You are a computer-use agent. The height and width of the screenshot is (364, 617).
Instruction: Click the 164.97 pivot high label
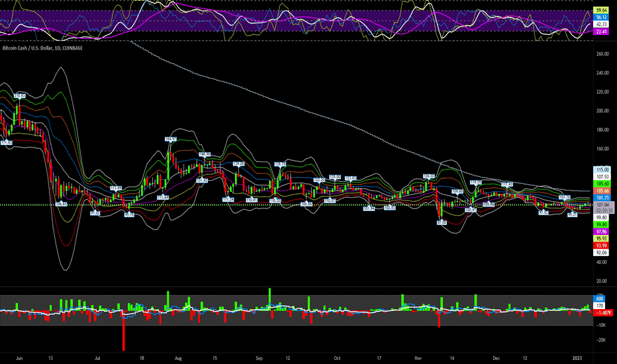coord(170,139)
